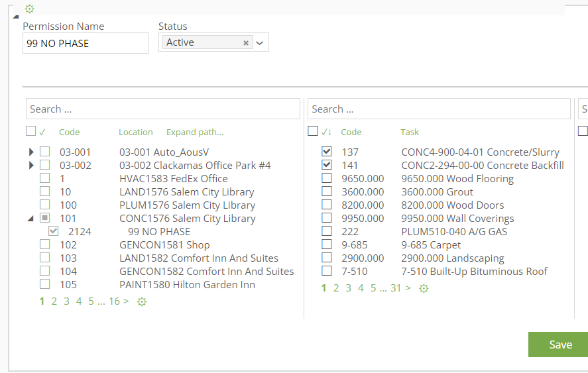This screenshot has width=588, height=373.
Task: Click the Permission Name input field
Action: point(86,43)
